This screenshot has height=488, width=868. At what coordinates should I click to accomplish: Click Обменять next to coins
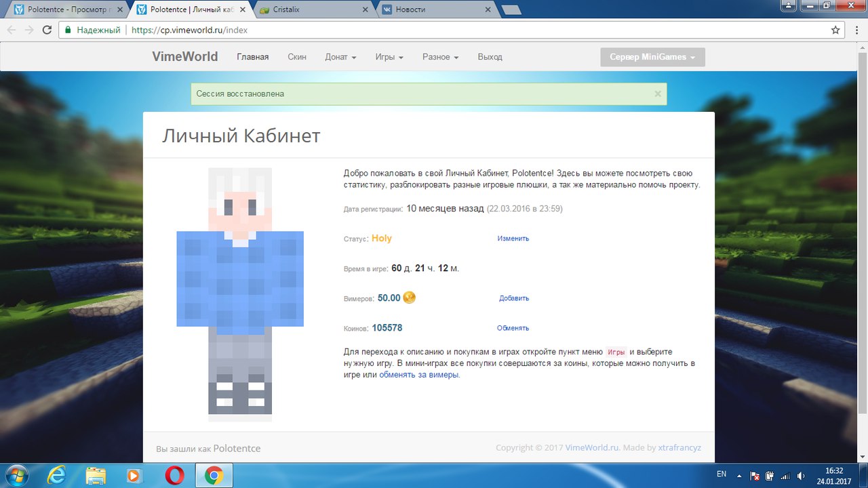click(513, 328)
